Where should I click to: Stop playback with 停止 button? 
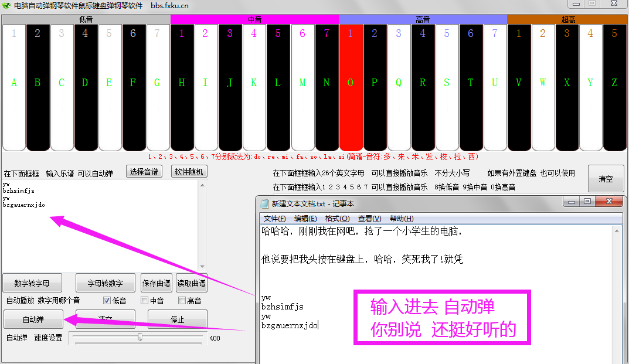(177, 319)
